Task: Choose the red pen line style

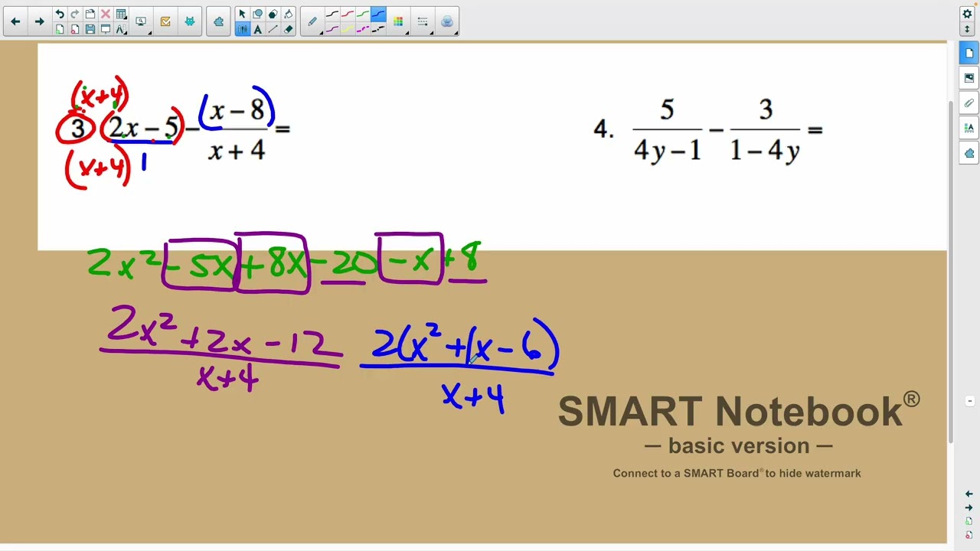Action: tap(348, 14)
